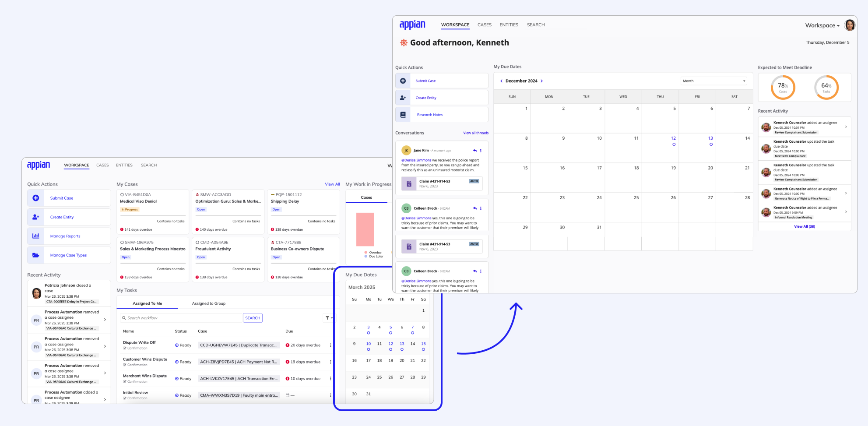Image resolution: width=868 pixels, height=426 pixels.
Task: Open the Medical Visa Denial case card
Action: pyautogui.click(x=153, y=211)
